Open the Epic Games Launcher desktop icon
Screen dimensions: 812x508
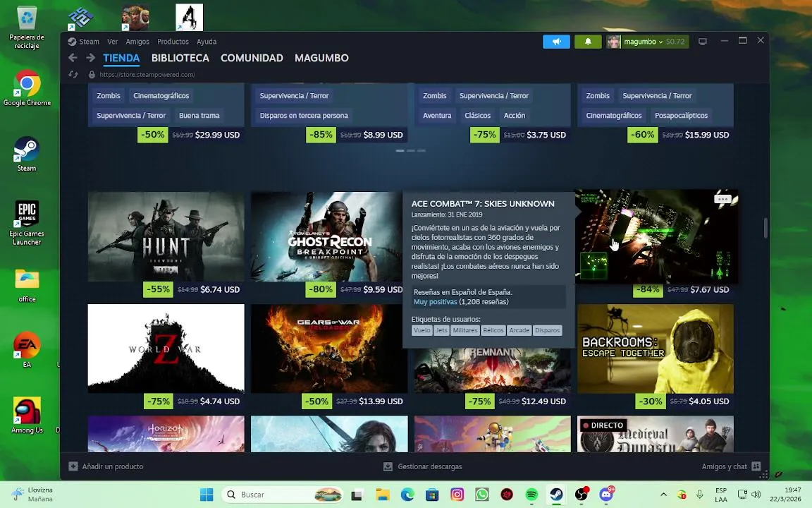click(x=26, y=223)
